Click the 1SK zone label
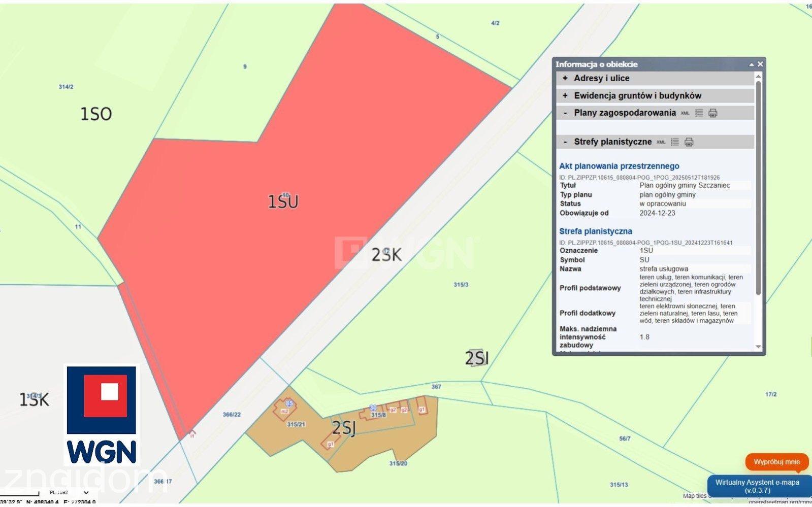Image resolution: width=812 pixels, height=507 pixels. (x=34, y=400)
